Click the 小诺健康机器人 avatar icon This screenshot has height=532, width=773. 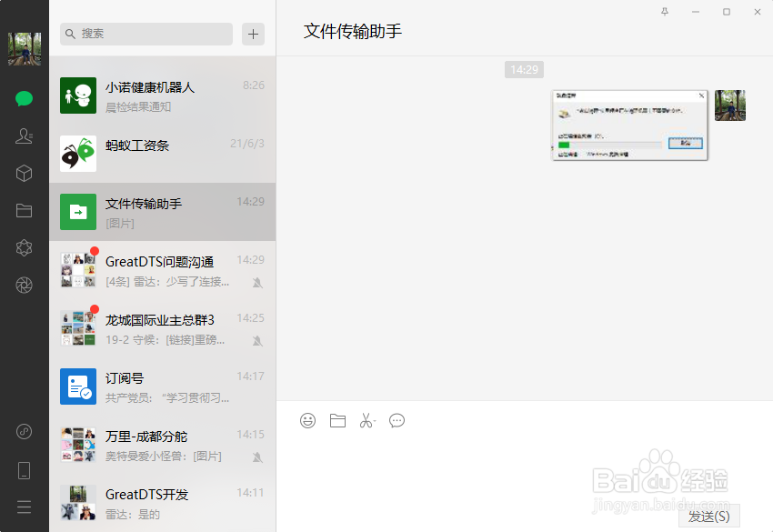click(x=78, y=95)
